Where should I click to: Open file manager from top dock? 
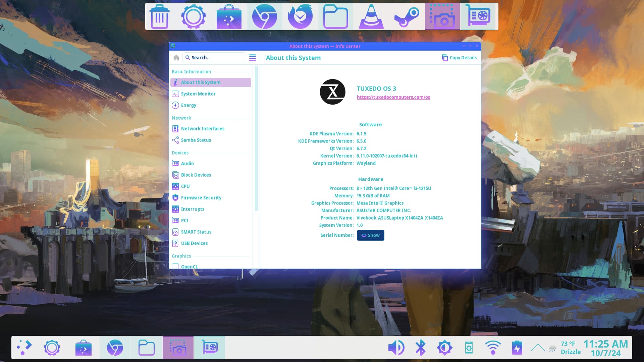335,16
